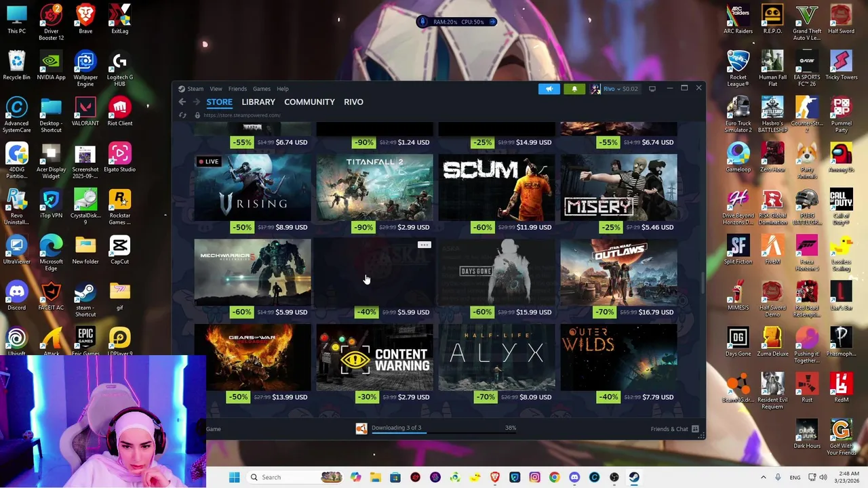
Task: Open the Content Warning game tile
Action: (x=374, y=357)
